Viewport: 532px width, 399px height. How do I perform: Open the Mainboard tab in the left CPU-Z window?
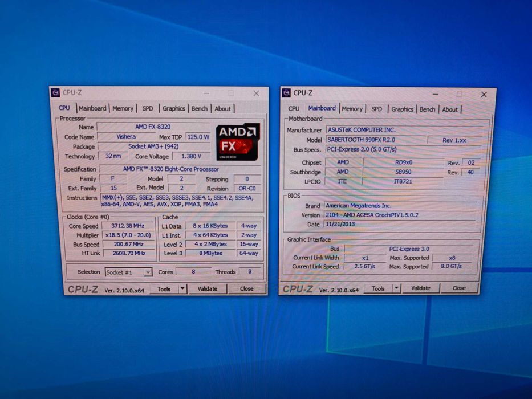click(x=92, y=108)
